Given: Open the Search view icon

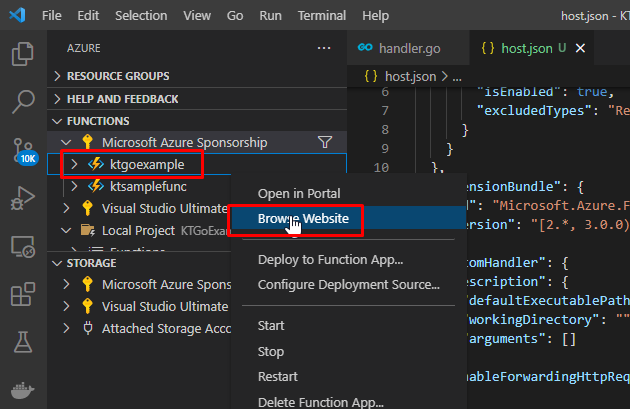Looking at the screenshot, I should 22,102.
